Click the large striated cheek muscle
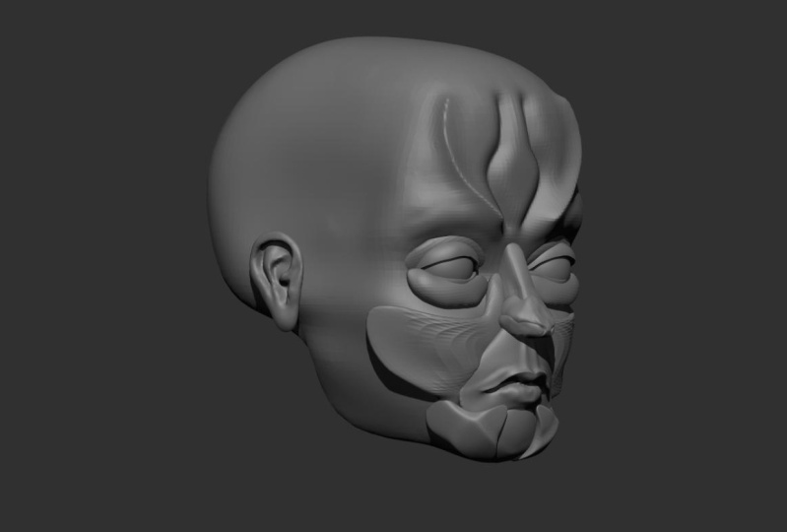 (x=426, y=347)
